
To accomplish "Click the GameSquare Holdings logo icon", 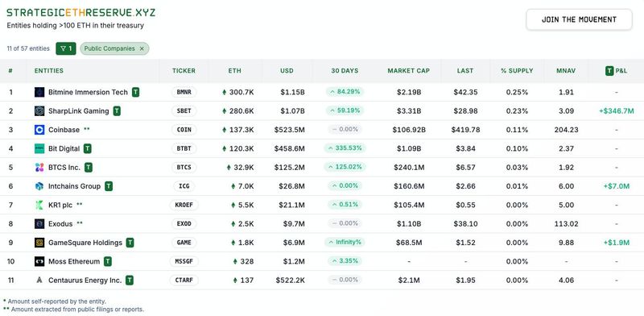I will pyautogui.click(x=39, y=243).
